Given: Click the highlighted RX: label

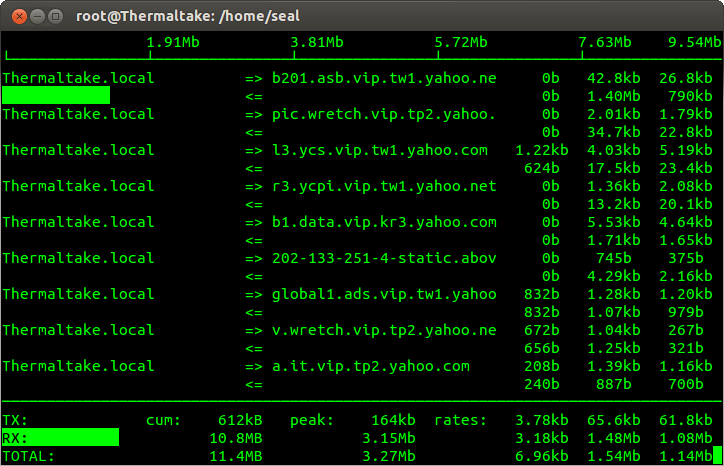Looking at the screenshot, I should coord(15,438).
